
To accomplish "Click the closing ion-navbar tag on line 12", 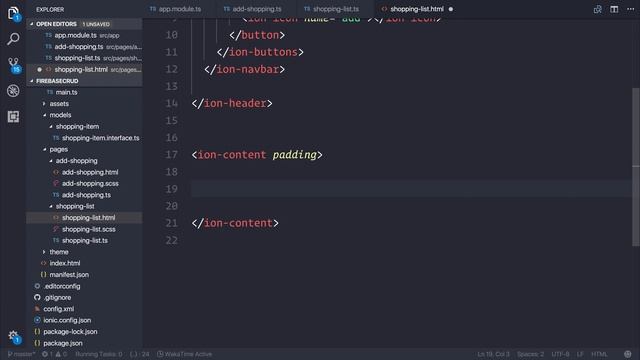I will 244,69.
